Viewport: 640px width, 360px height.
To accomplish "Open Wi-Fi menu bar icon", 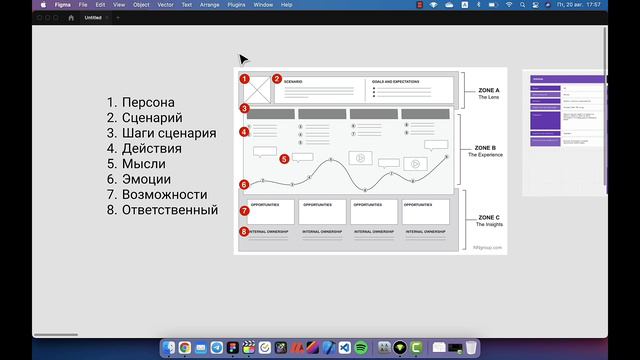I will pos(509,5).
